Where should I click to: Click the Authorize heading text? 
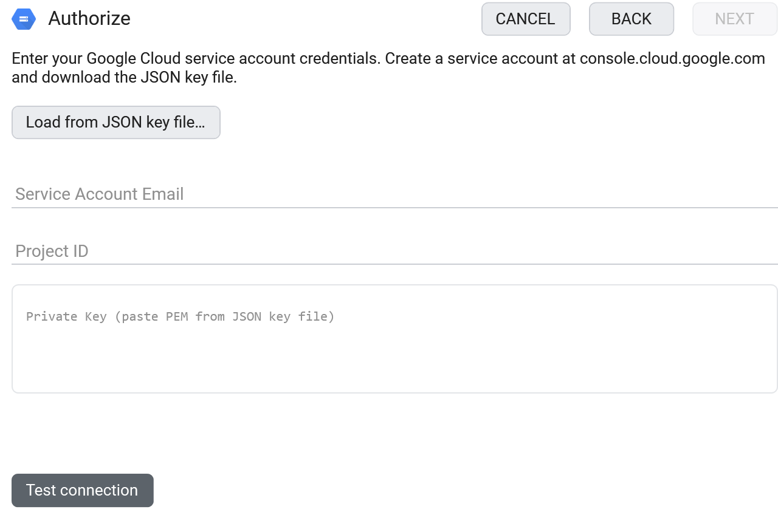89,18
